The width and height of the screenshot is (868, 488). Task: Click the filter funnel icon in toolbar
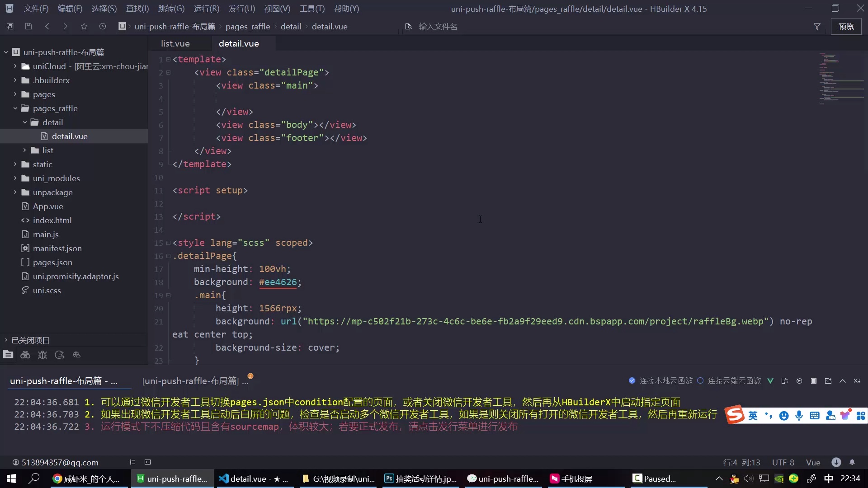[817, 27]
